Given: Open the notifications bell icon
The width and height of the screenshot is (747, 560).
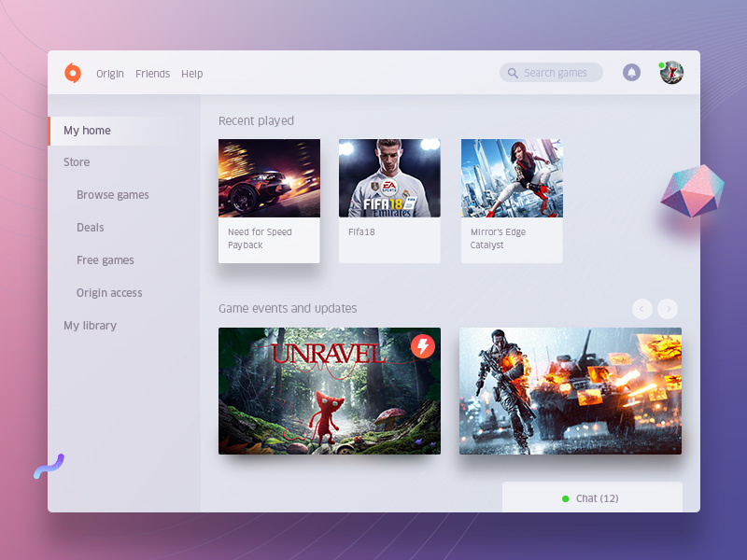Looking at the screenshot, I should (x=631, y=73).
